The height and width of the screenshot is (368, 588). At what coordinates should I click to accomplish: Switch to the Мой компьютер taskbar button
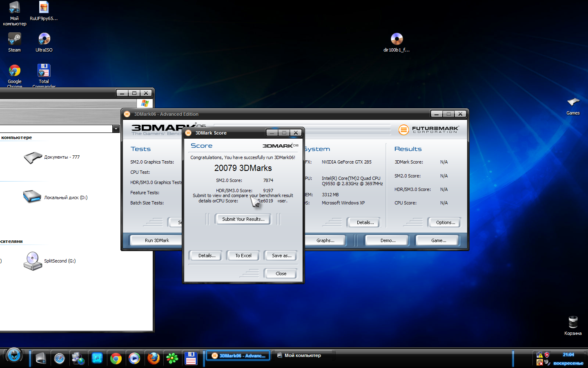tap(303, 356)
